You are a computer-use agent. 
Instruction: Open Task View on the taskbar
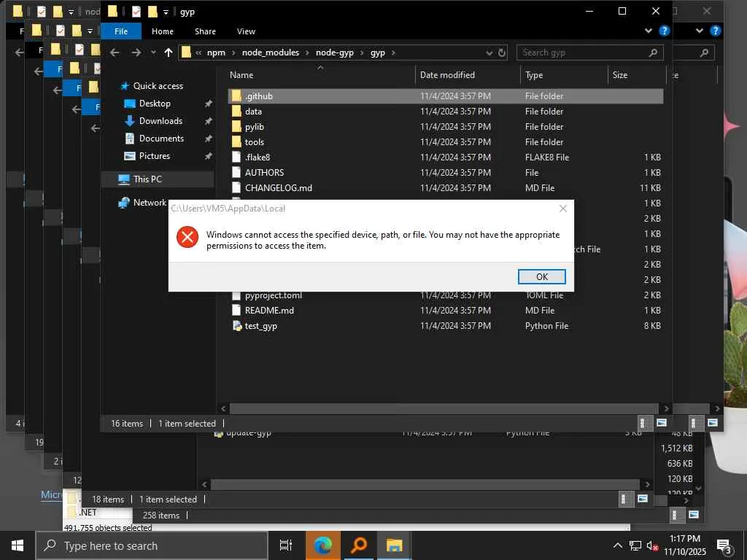(285, 545)
